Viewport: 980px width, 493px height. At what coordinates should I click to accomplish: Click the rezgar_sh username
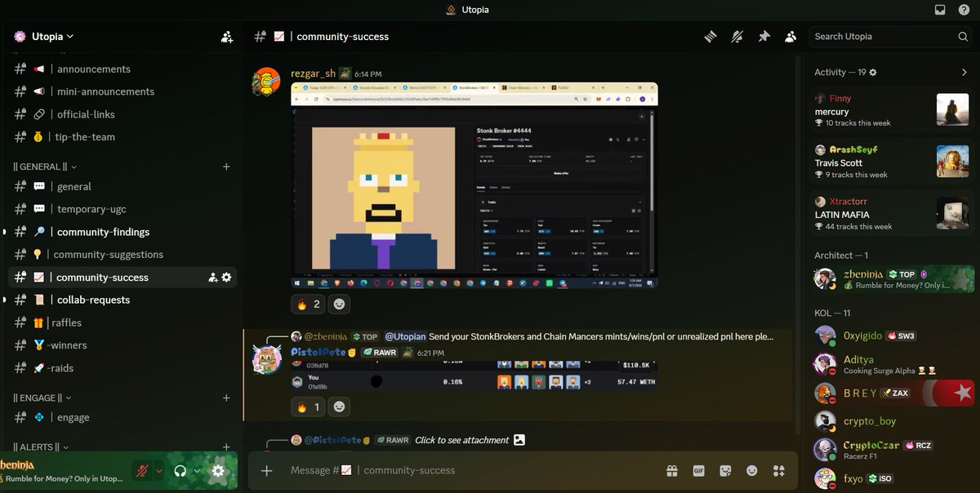coord(313,73)
